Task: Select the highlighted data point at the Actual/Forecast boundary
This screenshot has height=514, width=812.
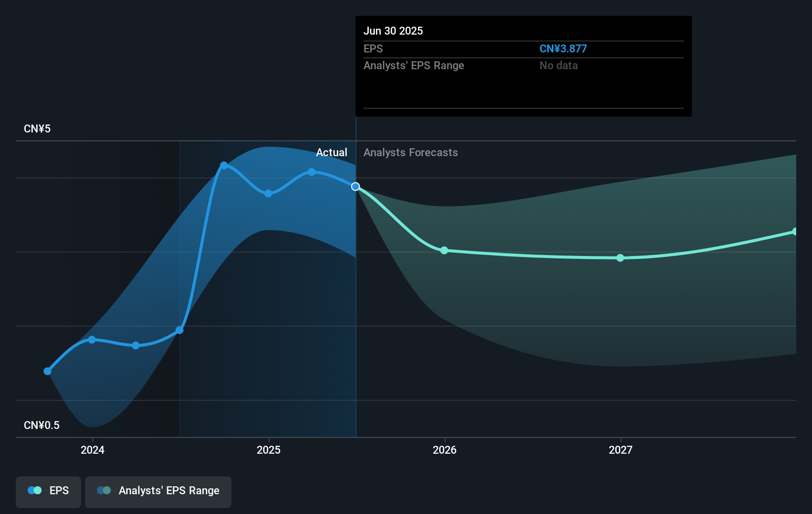Action: 355,187
